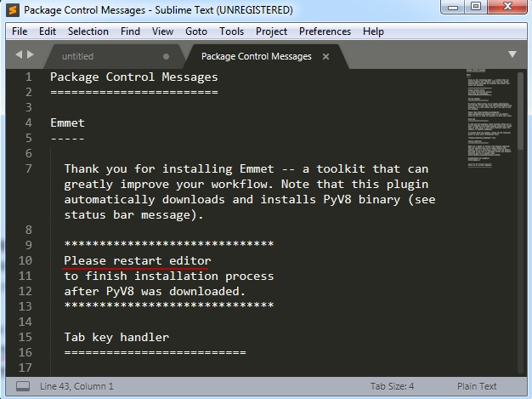Go to previous tab with left arrow
Image resolution: width=532 pixels, height=399 pixels.
click(19, 54)
